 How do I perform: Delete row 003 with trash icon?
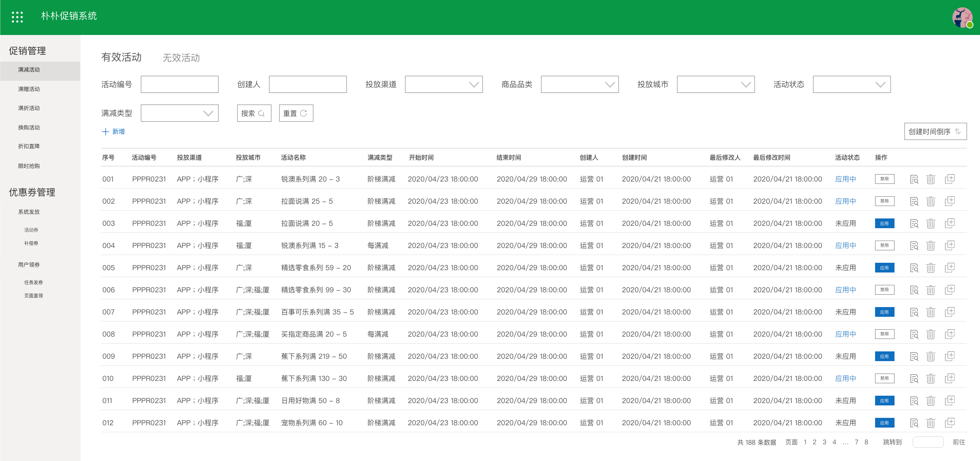pos(930,224)
